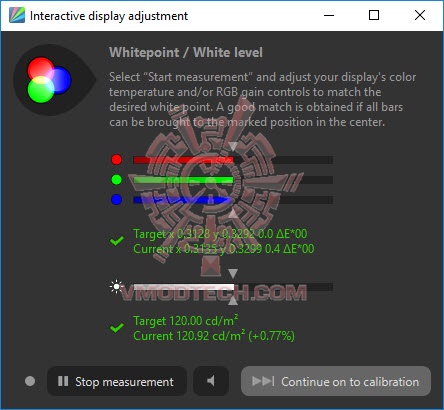Click the white level luminance bar
444x410 pixels.
(x=233, y=287)
